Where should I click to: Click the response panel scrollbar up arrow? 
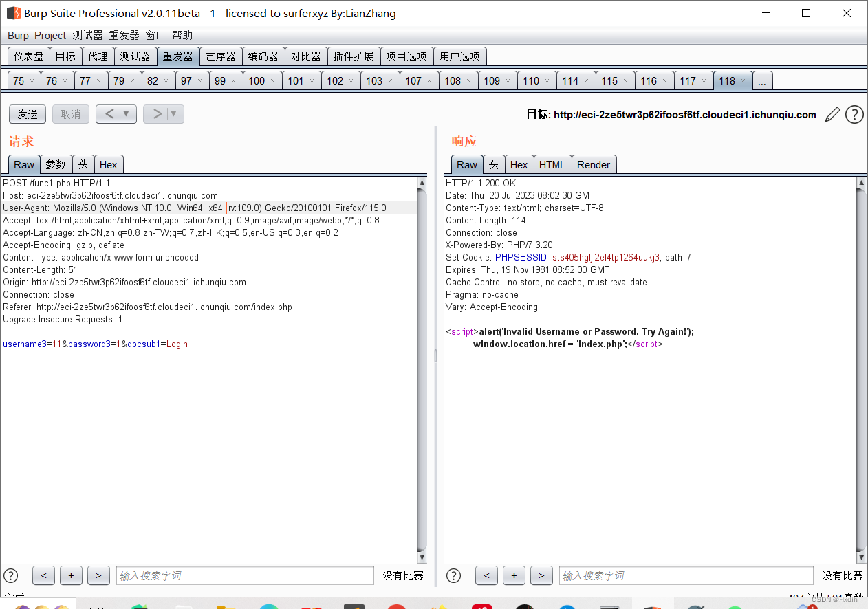(x=861, y=183)
